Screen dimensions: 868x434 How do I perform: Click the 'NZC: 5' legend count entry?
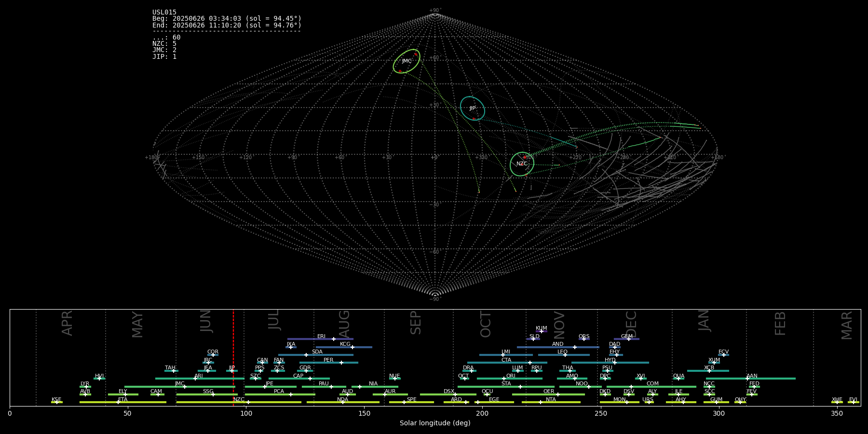pyautogui.click(x=164, y=43)
